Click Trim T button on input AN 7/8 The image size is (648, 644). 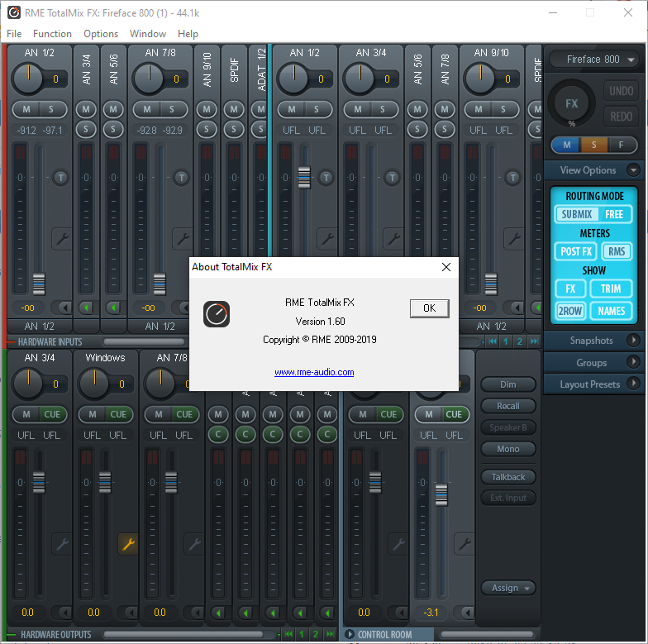(x=182, y=178)
